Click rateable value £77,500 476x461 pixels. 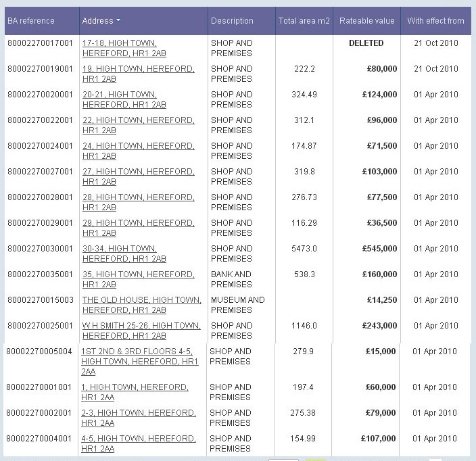coord(382,197)
